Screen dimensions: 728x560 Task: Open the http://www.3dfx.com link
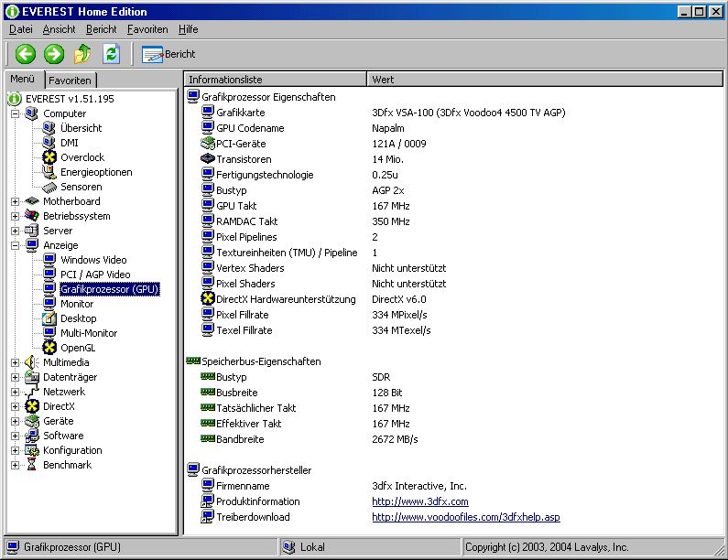pyautogui.click(x=420, y=501)
